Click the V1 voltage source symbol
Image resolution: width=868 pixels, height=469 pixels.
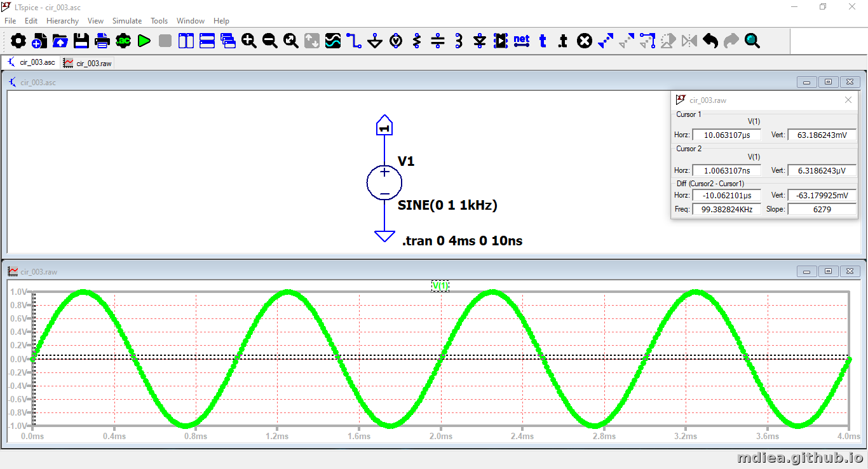pyautogui.click(x=384, y=183)
